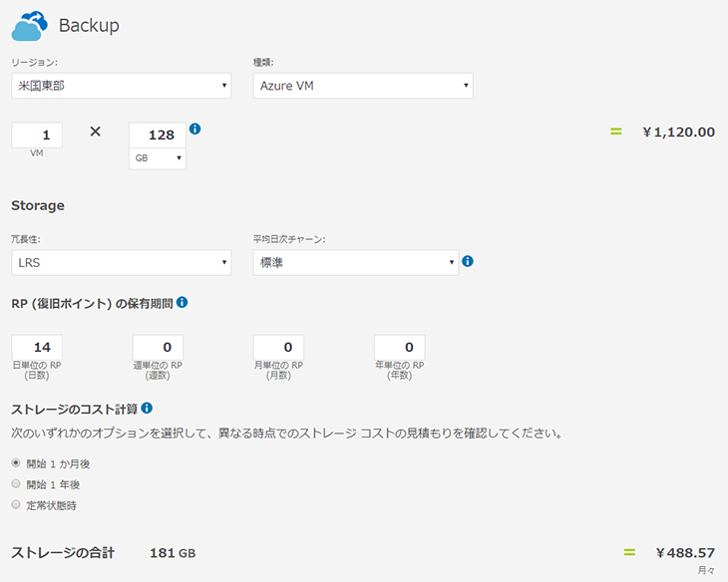Click the Backup cloud icon
The image size is (728, 582).
[x=29, y=24]
